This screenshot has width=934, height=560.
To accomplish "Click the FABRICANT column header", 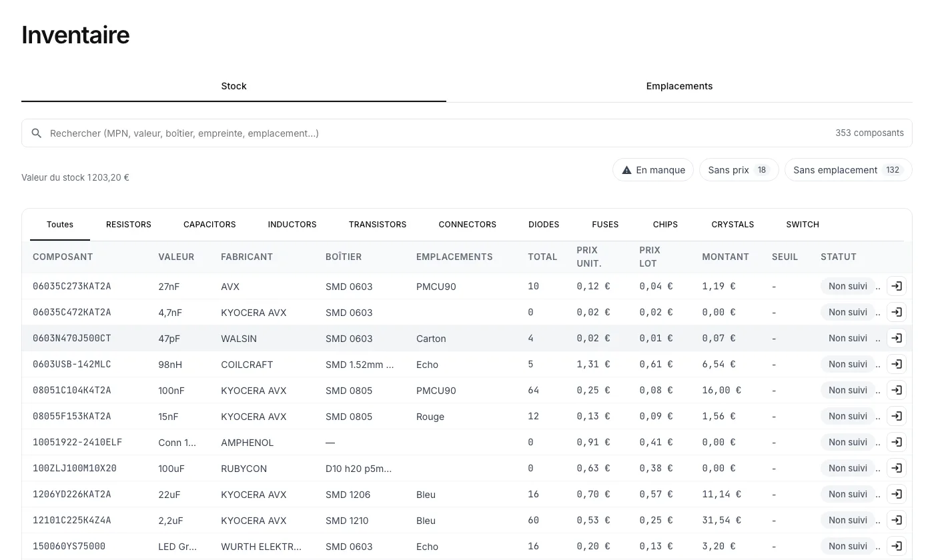I will [247, 257].
